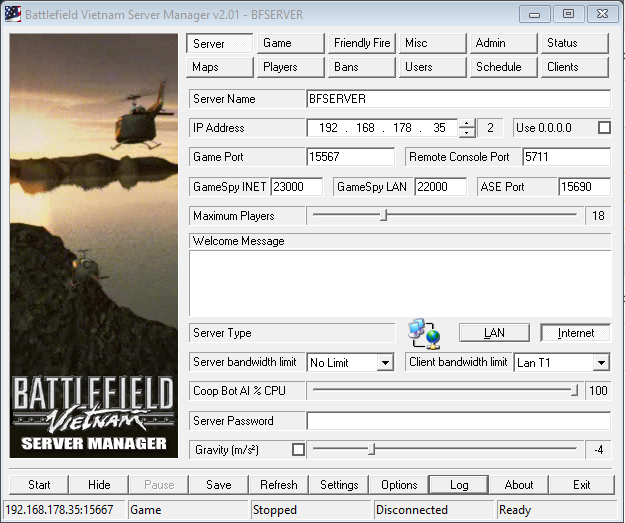Click the Maximum Players slider

pos(384,215)
